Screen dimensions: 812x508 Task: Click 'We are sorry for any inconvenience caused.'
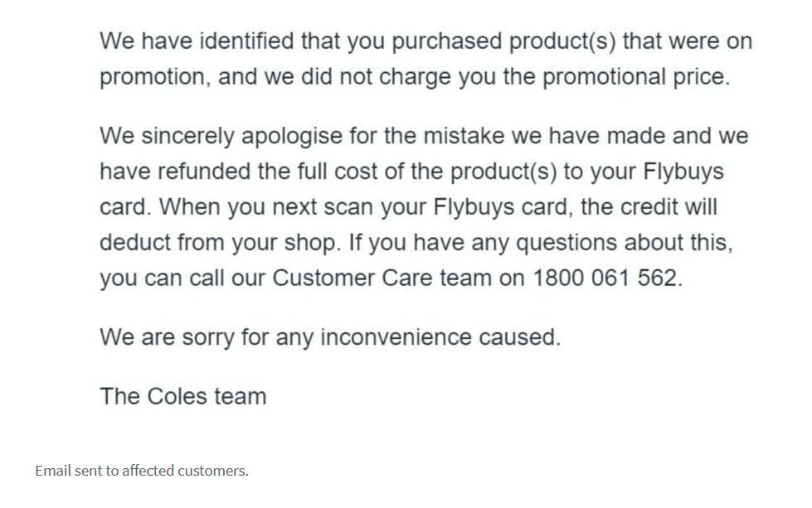[330, 337]
